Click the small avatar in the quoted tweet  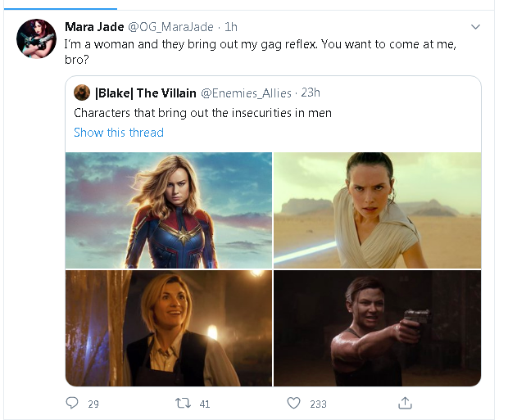click(81, 93)
